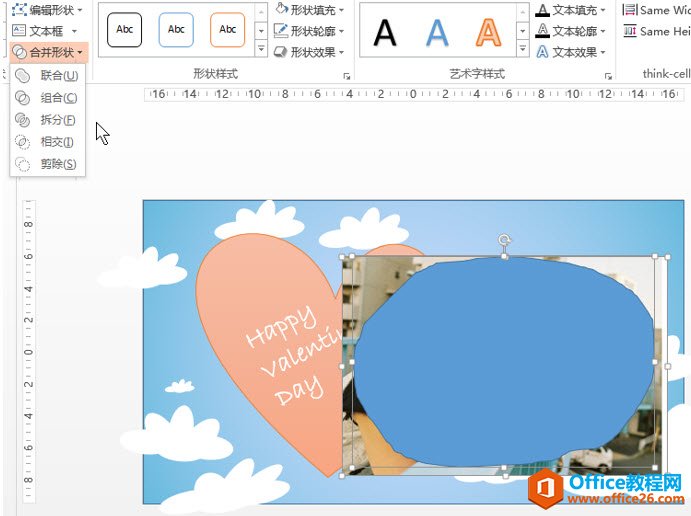Image resolution: width=691 pixels, height=516 pixels.
Task: Open Shape Effects (形状效果) menu
Action: click(310, 52)
